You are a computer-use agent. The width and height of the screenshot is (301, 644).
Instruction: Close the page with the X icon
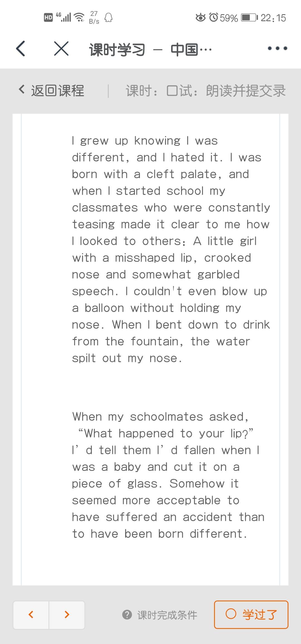pyautogui.click(x=61, y=49)
